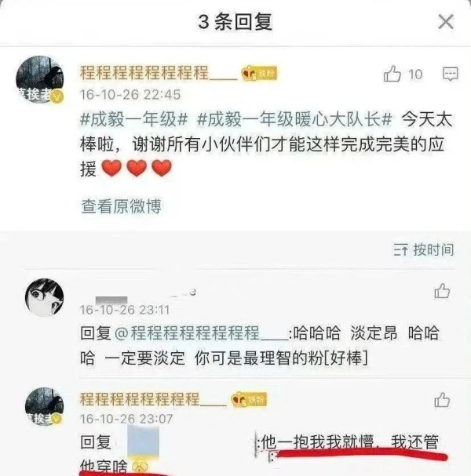Screen dimensions: 471x476
Task: Open the username on the 23:07 reply
Action: [153, 399]
